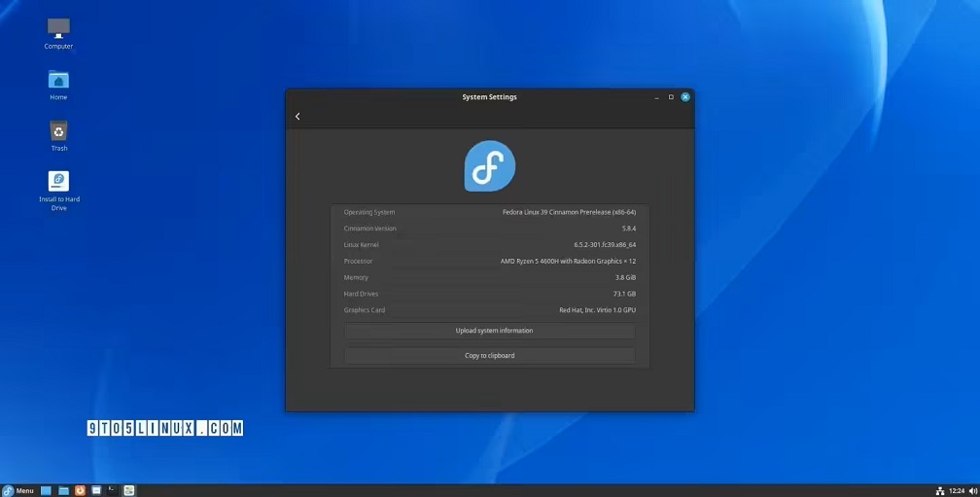980x497 pixels.
Task: Click the Fedora logo in System Settings
Action: click(x=490, y=165)
